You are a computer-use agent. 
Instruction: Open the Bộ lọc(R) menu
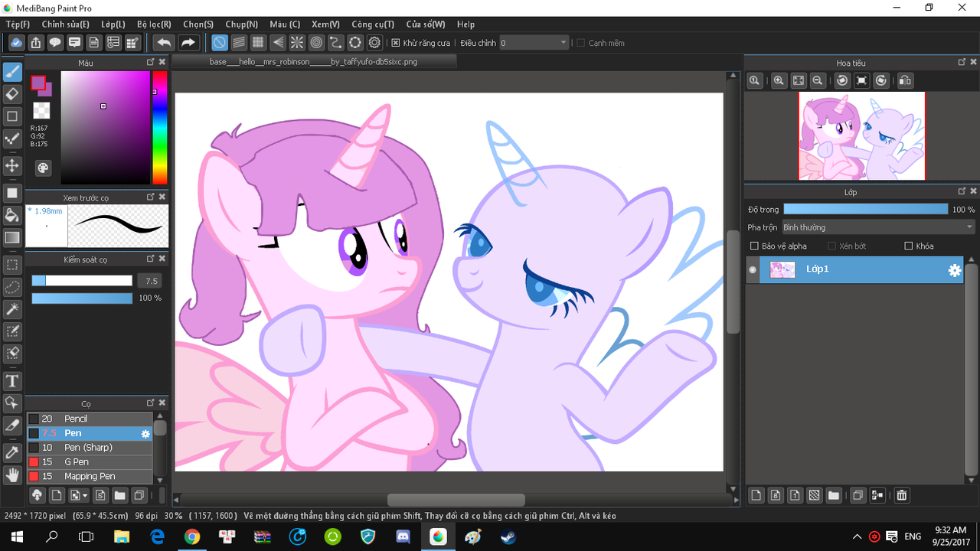tap(154, 24)
